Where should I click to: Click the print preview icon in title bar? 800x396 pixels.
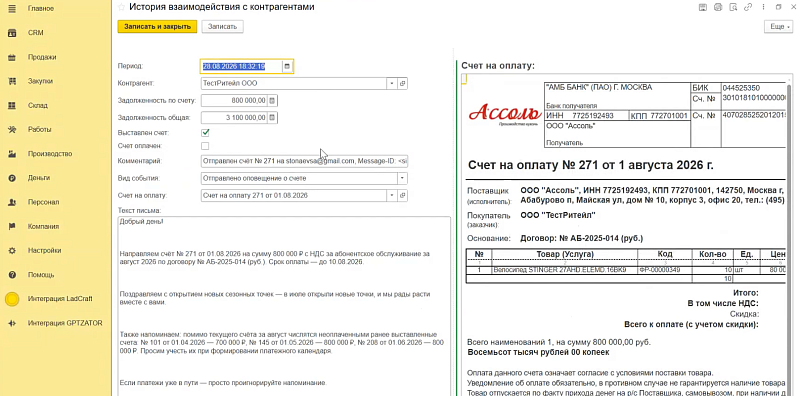[x=733, y=7]
